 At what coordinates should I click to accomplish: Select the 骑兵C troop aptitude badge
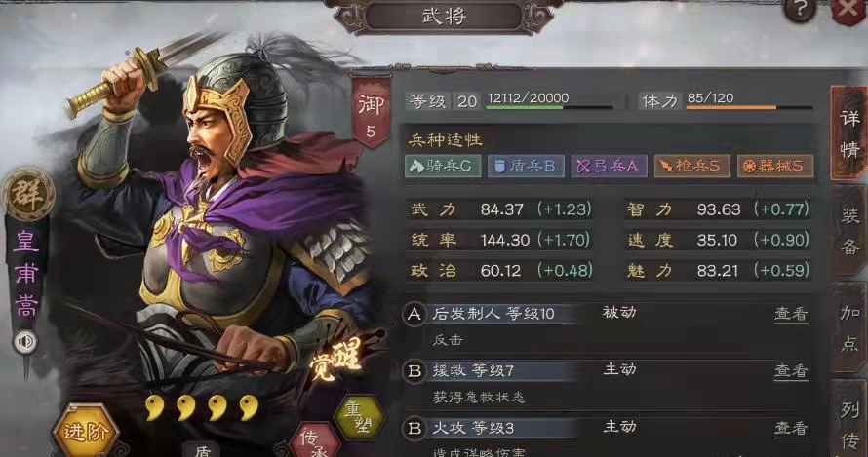[x=443, y=166]
